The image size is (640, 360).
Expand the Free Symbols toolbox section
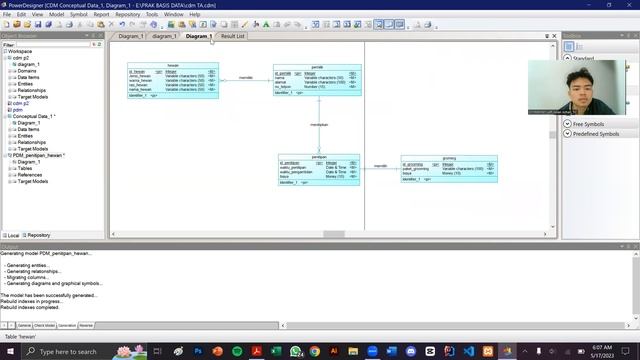[567, 124]
